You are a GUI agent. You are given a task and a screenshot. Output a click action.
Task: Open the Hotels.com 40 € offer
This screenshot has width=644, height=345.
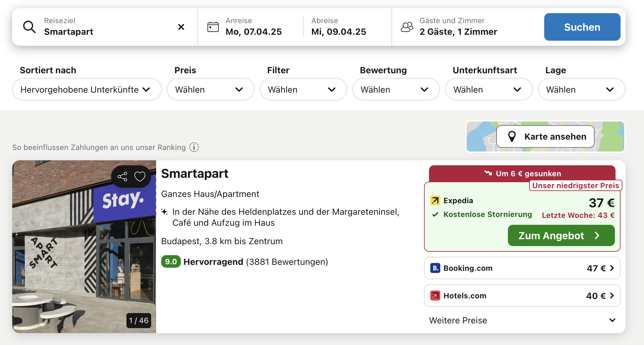click(522, 296)
